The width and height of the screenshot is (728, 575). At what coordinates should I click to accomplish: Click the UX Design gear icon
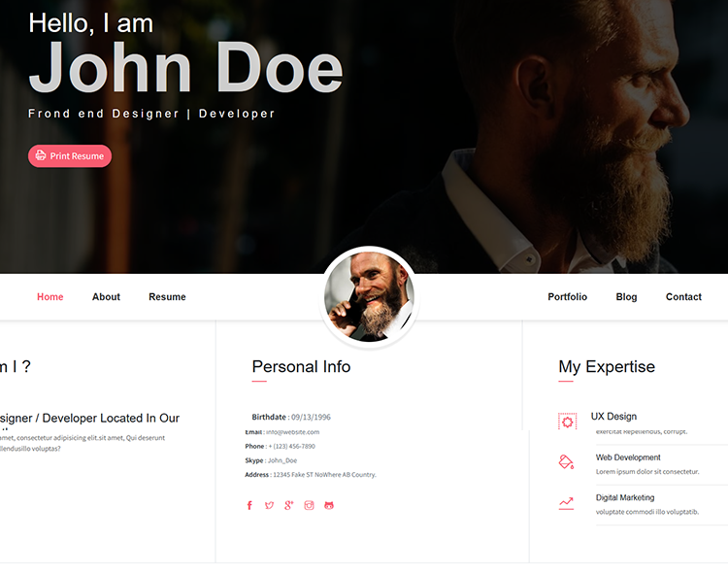coord(568,422)
